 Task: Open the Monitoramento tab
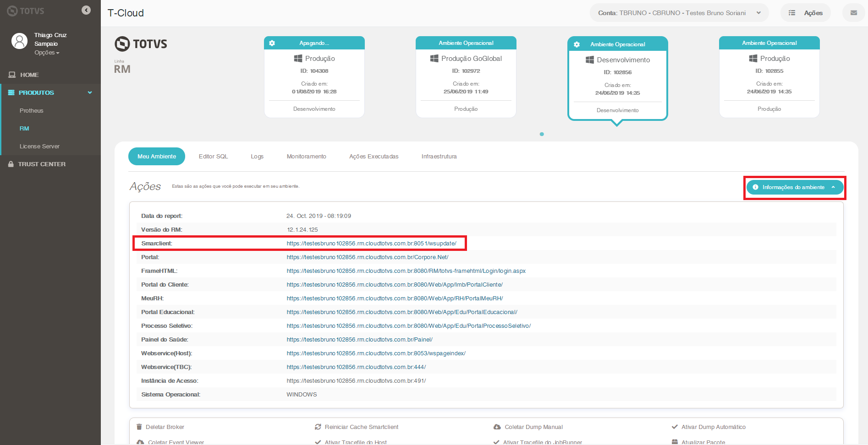pyautogui.click(x=306, y=156)
